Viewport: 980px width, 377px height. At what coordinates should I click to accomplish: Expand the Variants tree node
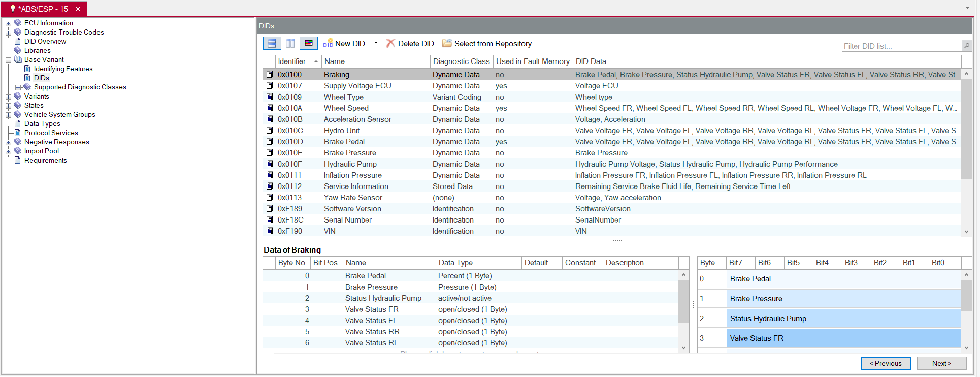click(8, 97)
